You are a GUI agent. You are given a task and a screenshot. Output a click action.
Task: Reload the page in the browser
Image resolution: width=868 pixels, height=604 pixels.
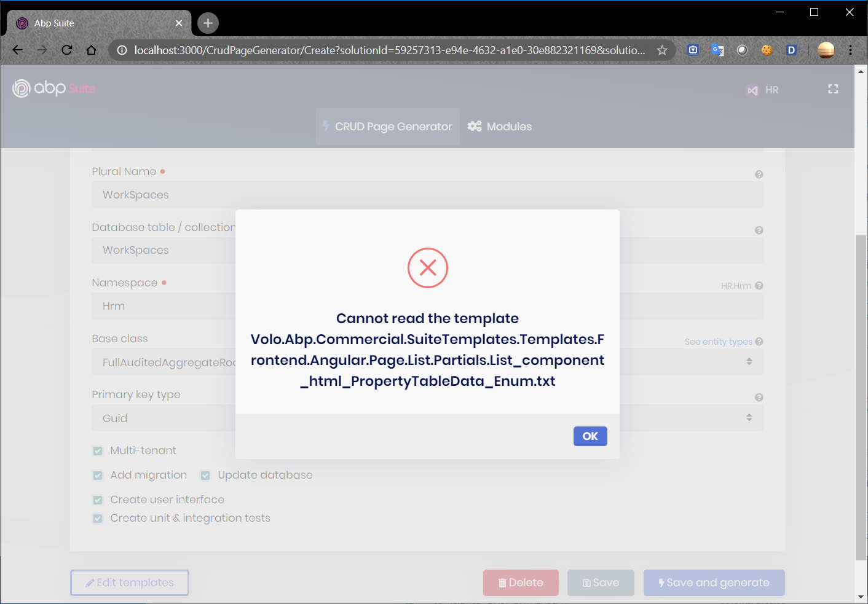(x=67, y=50)
